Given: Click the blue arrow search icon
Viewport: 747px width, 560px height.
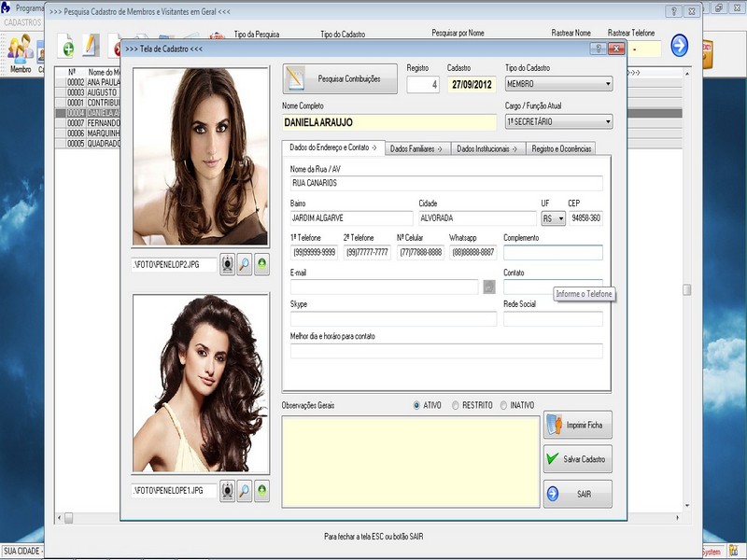Looking at the screenshot, I should click(x=680, y=46).
